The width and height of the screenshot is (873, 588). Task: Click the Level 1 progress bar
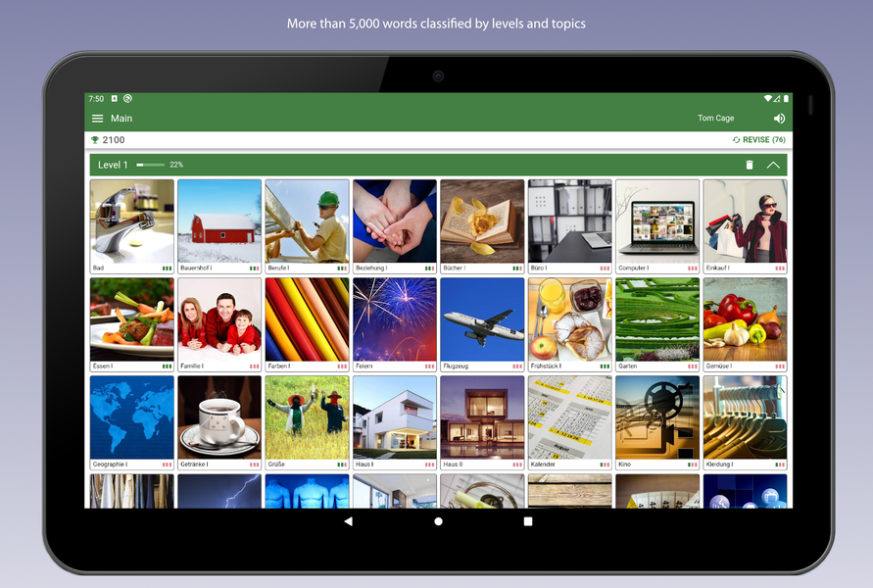[x=150, y=165]
